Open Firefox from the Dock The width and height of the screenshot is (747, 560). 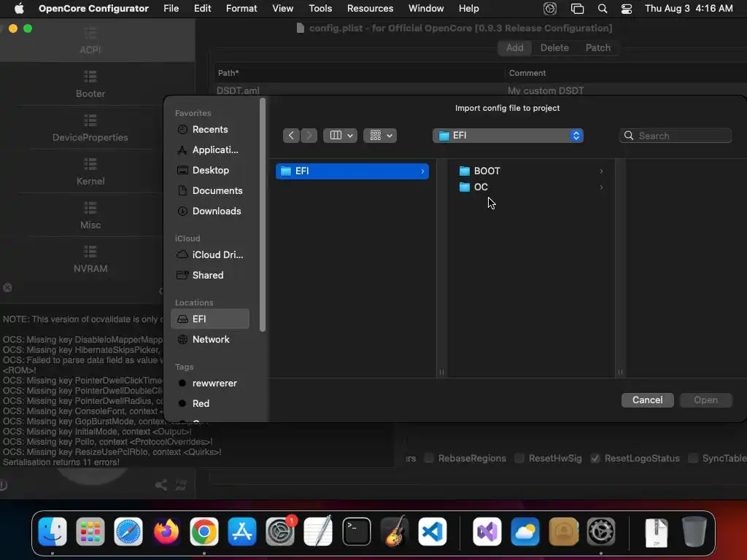click(x=166, y=532)
